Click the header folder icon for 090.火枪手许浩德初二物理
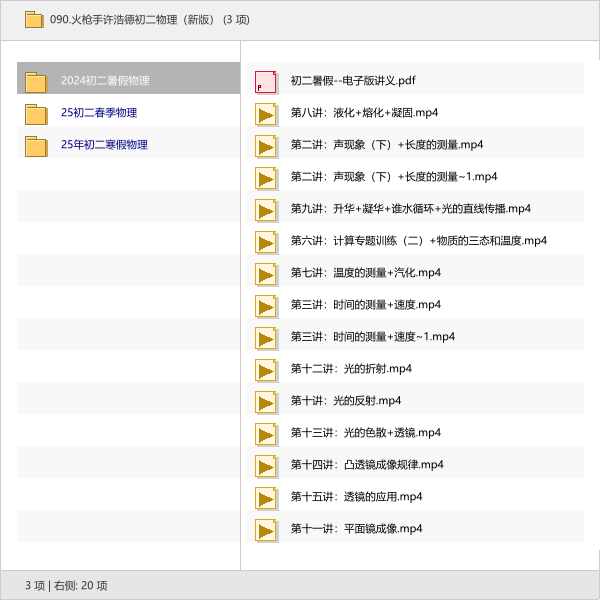Screen dimensions: 600x600 pyautogui.click(x=34, y=19)
